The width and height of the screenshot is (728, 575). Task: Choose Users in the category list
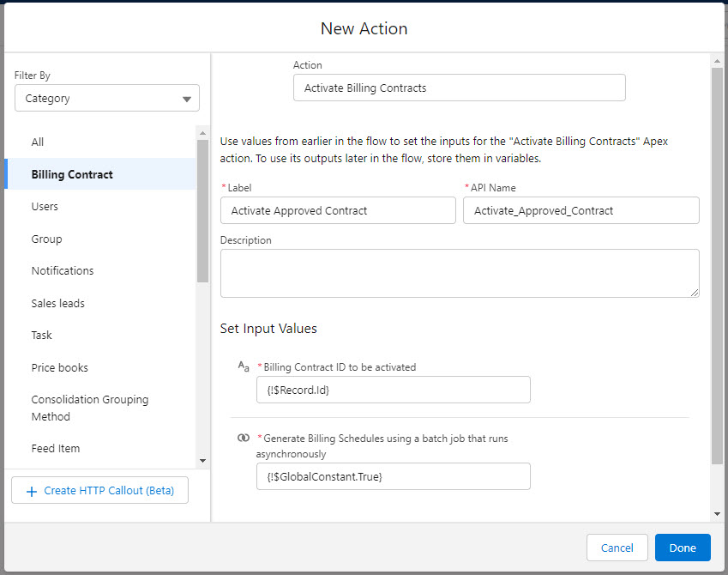point(45,207)
